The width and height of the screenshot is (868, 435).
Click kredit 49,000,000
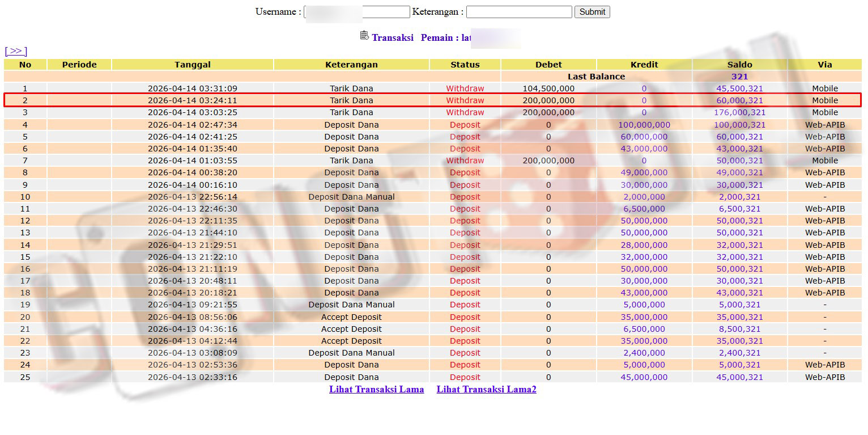(x=644, y=172)
